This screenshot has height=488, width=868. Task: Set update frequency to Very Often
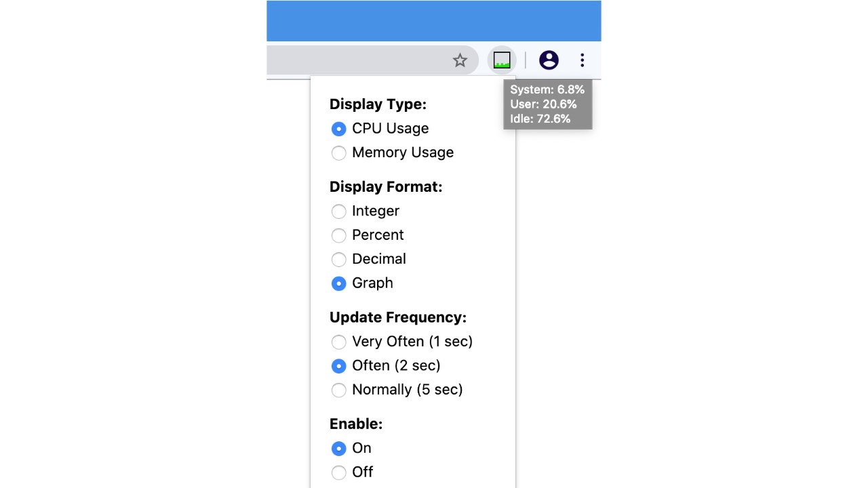[x=338, y=342]
